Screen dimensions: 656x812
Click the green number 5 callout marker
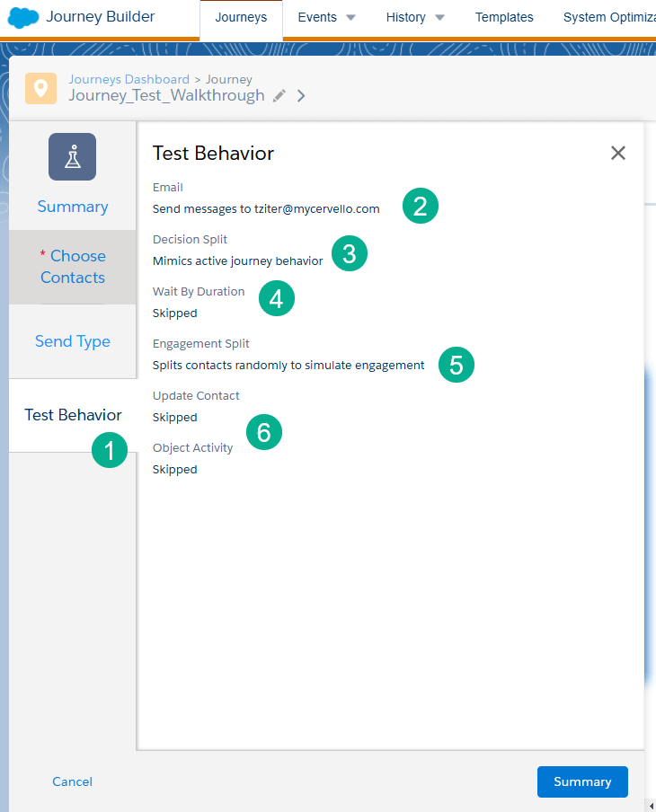(x=457, y=365)
